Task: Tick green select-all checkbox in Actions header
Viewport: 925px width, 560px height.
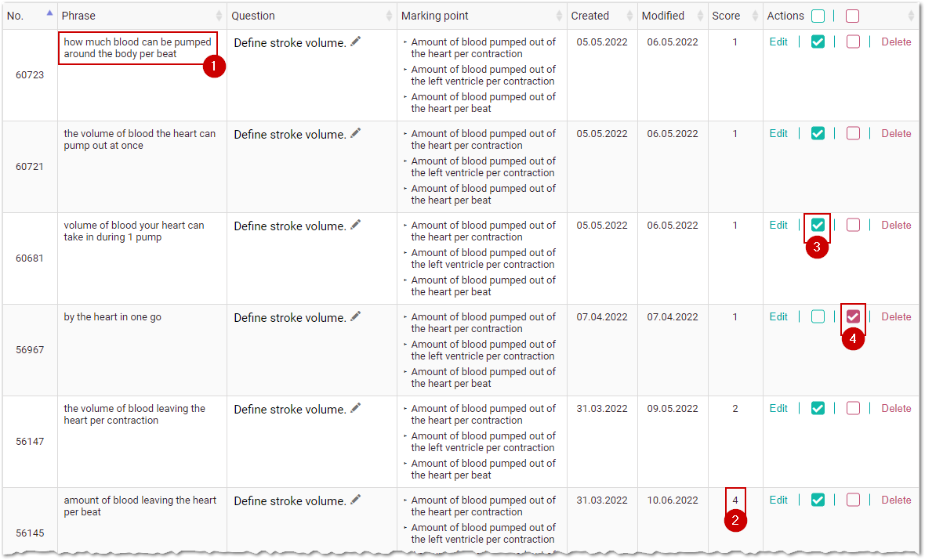Action: (818, 16)
